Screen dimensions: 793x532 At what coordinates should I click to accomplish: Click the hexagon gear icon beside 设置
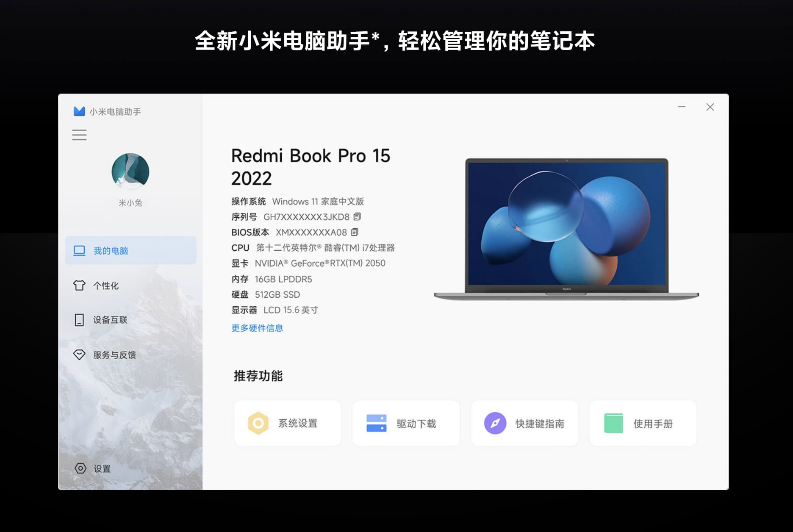pos(80,468)
